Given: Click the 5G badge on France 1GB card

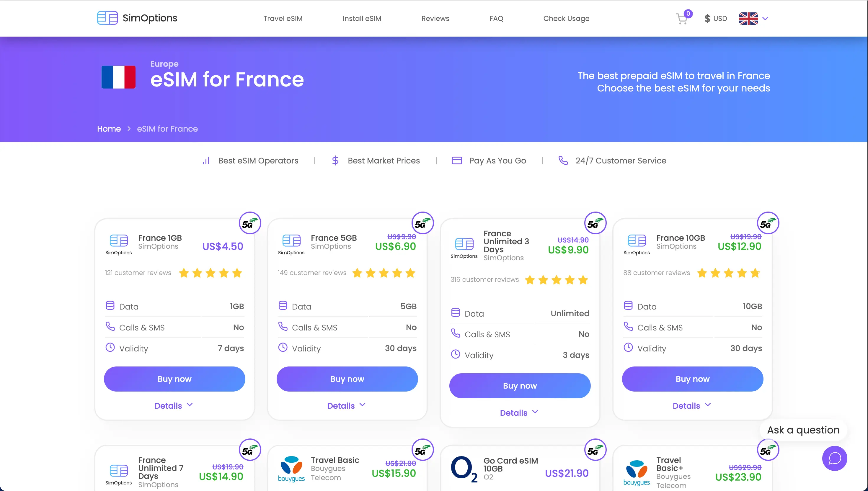Looking at the screenshot, I should click(250, 223).
